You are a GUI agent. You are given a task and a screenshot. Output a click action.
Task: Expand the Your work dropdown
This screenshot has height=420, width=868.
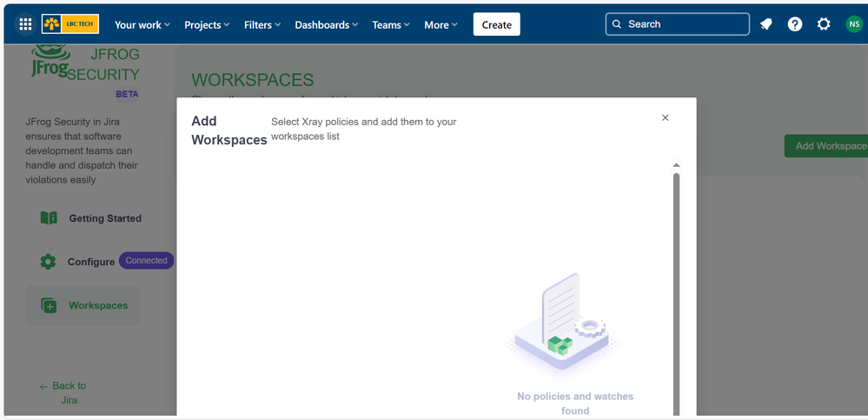(x=142, y=25)
